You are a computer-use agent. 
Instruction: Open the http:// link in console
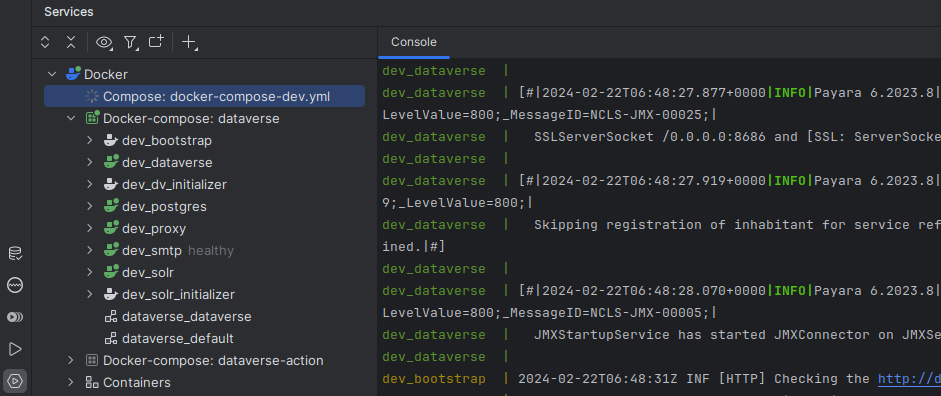[909, 379]
